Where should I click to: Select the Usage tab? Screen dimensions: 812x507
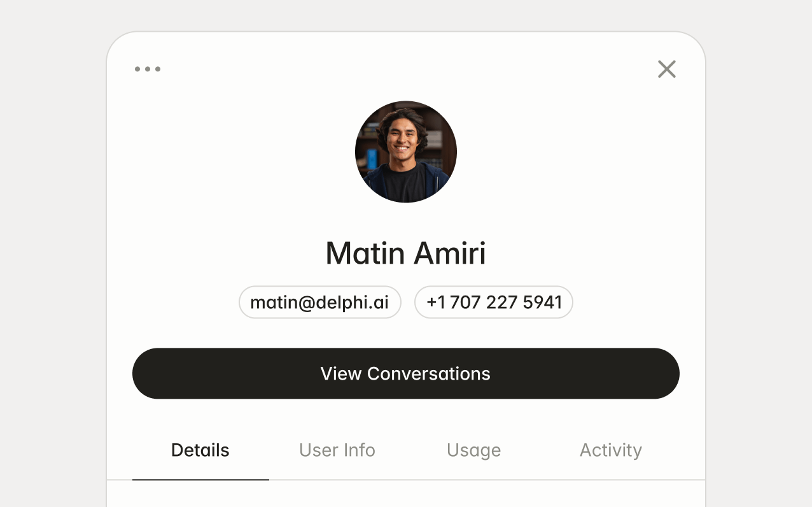click(x=474, y=450)
